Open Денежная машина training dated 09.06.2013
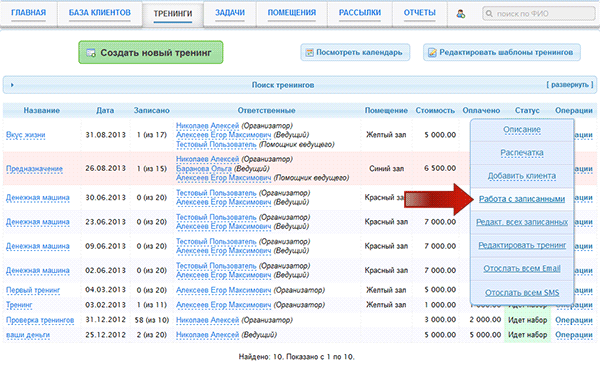 pos(38,246)
